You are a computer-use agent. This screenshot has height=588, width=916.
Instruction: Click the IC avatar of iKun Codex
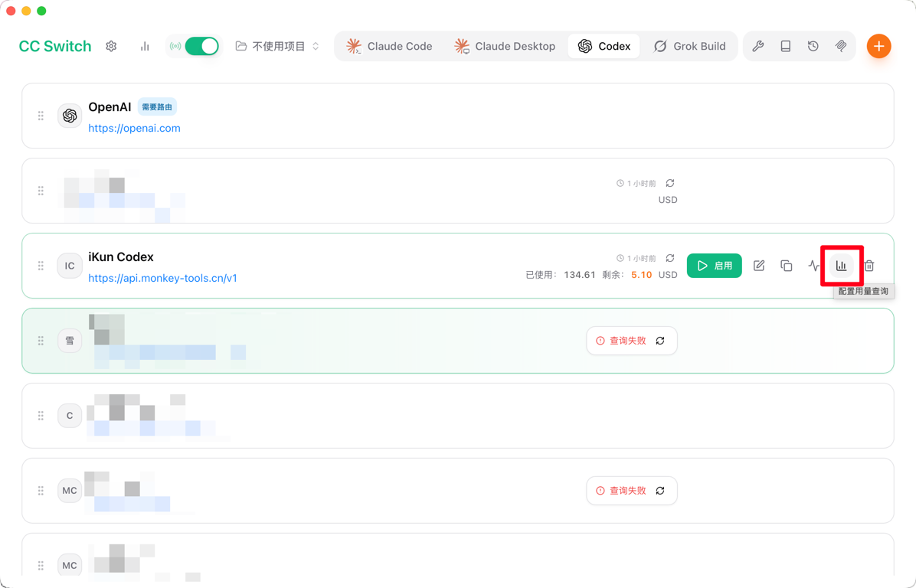pos(70,266)
